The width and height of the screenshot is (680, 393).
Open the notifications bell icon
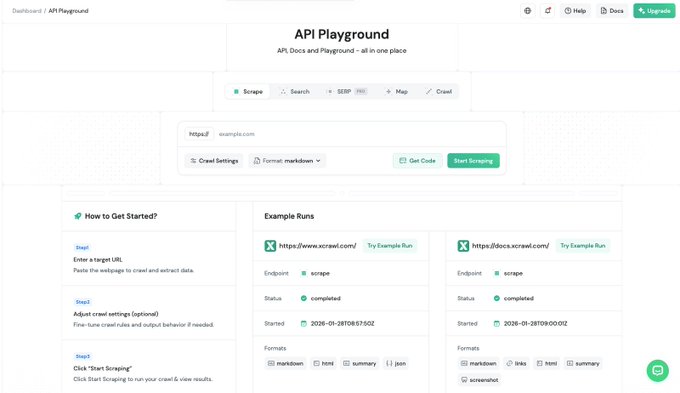[x=548, y=11]
